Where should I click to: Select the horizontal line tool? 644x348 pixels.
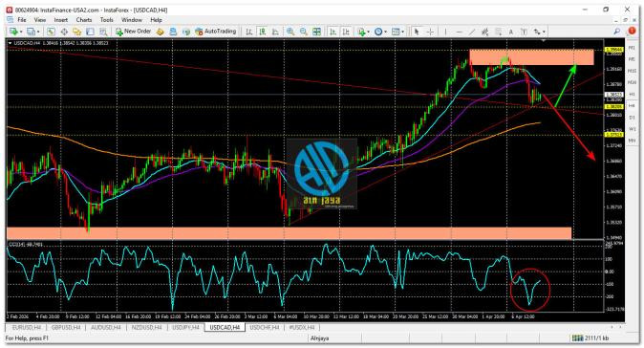click(x=460, y=32)
